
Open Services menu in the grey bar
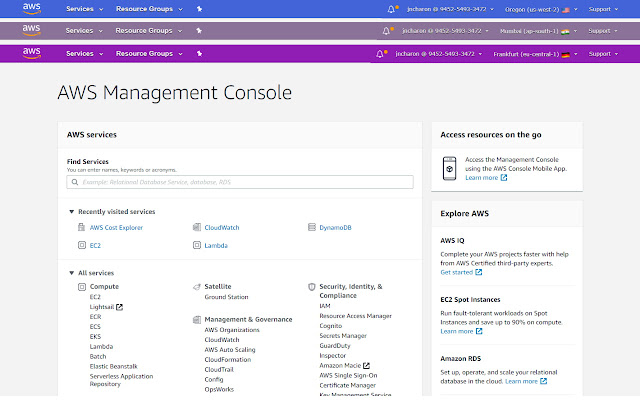[84, 31]
